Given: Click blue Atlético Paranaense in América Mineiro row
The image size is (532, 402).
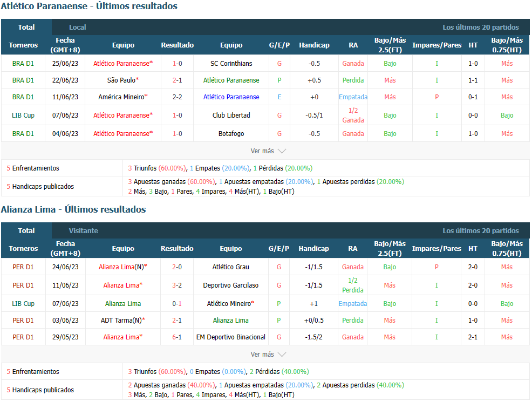Looking at the screenshot, I should 231,97.
